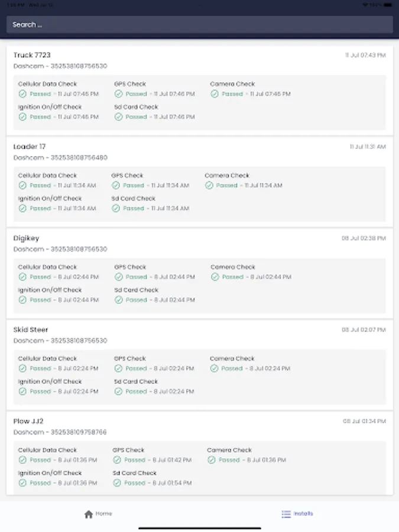
Task: Open the Truck 7723 install entry
Action: point(32,55)
